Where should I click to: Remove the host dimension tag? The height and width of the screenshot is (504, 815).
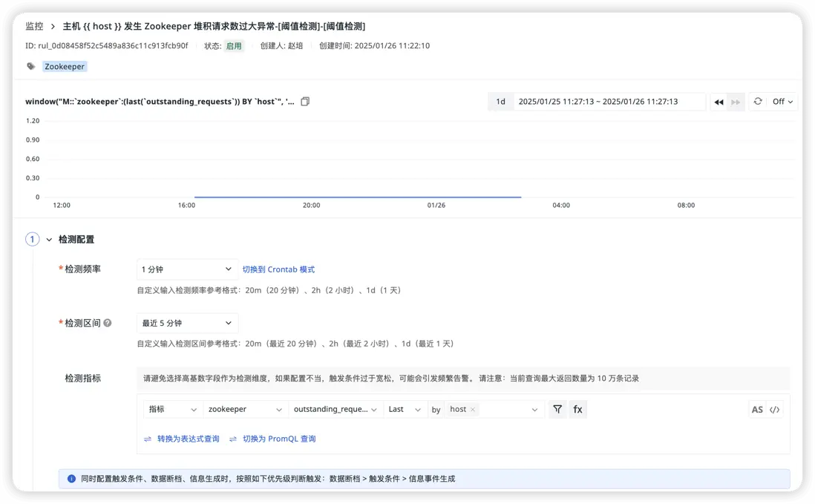click(474, 408)
